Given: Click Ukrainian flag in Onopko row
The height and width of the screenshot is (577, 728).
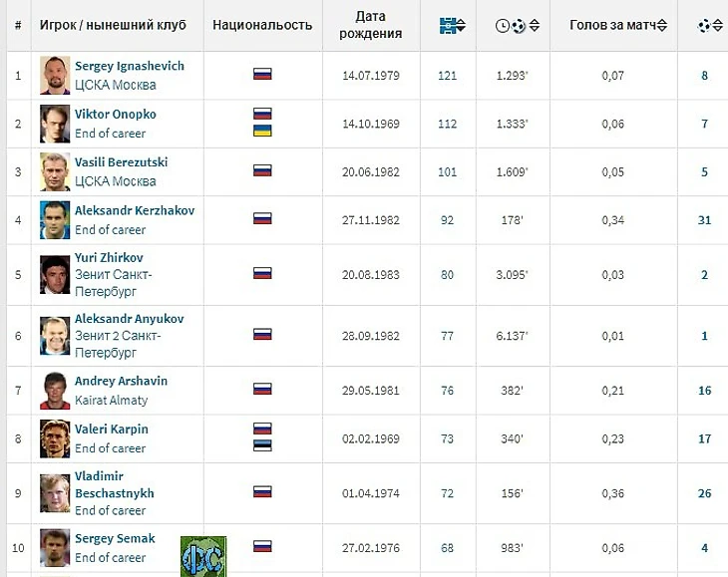Looking at the screenshot, I should 262,131.
